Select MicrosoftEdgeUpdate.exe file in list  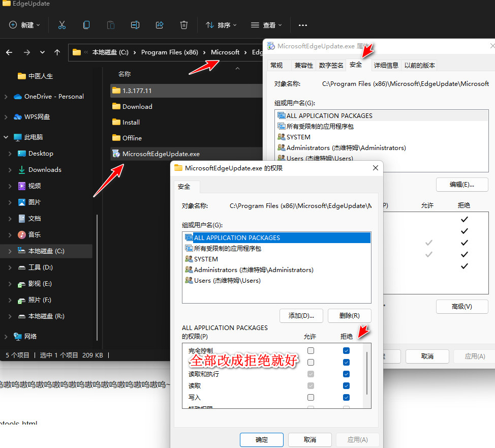[x=186, y=154]
